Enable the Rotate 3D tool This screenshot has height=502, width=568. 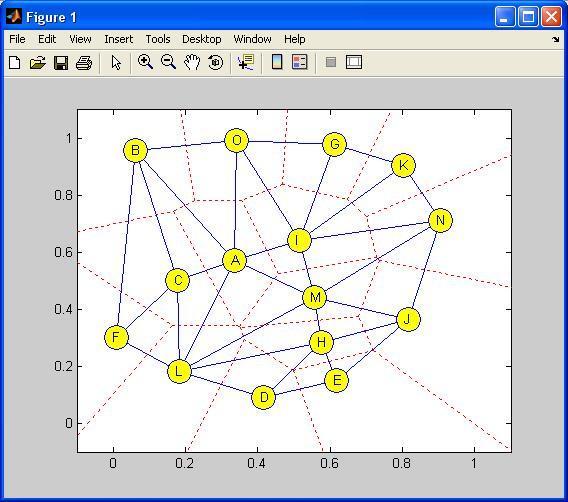(216, 62)
